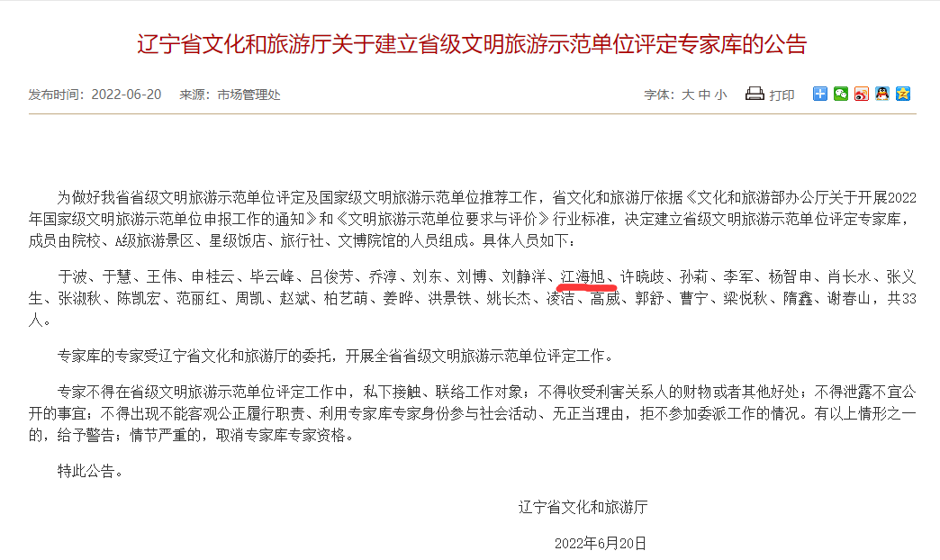The height and width of the screenshot is (560, 940).
Task: Share the page via the WeChat icon
Action: click(841, 94)
